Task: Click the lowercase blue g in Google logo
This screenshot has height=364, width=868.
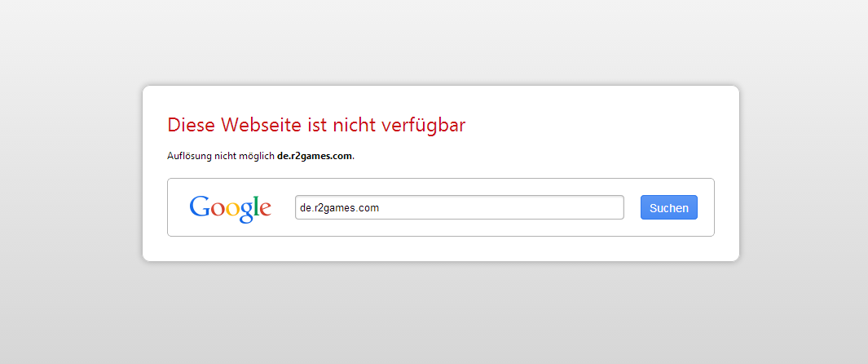Action: 247,212
